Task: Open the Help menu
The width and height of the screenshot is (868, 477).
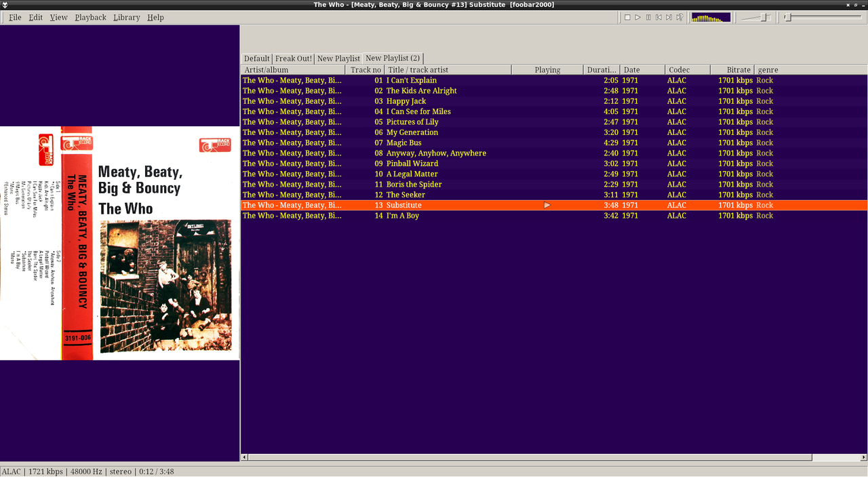Action: tap(155, 17)
